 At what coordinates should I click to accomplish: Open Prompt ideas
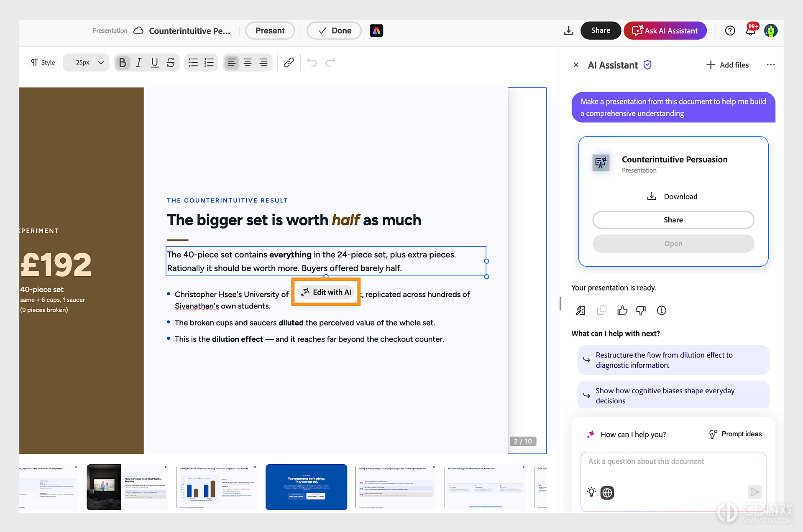tap(735, 434)
